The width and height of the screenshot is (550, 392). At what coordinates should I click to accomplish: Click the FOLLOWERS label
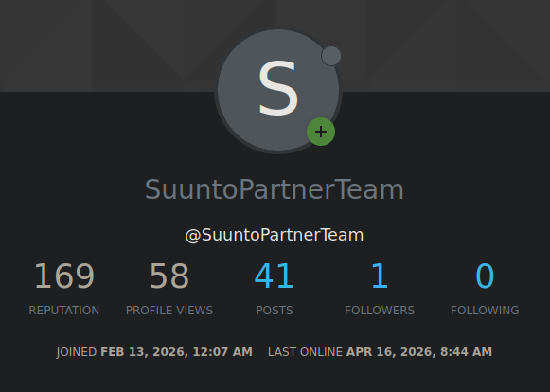coord(380,311)
